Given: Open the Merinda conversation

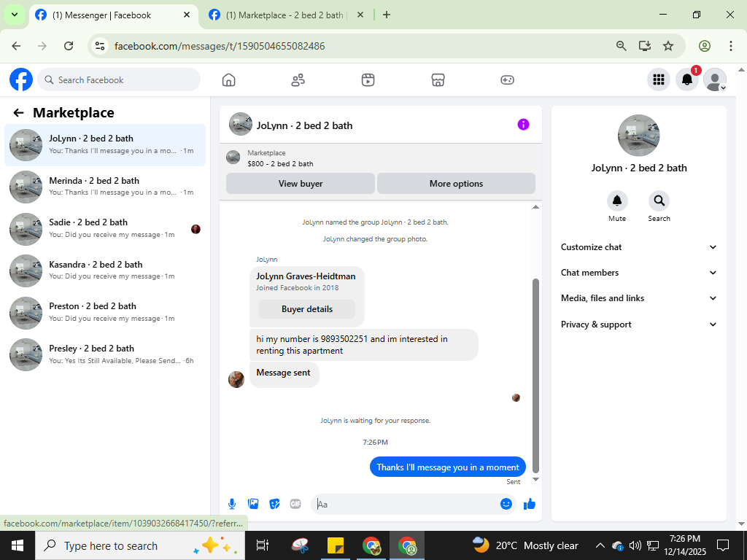Looking at the screenshot, I should pos(105,187).
